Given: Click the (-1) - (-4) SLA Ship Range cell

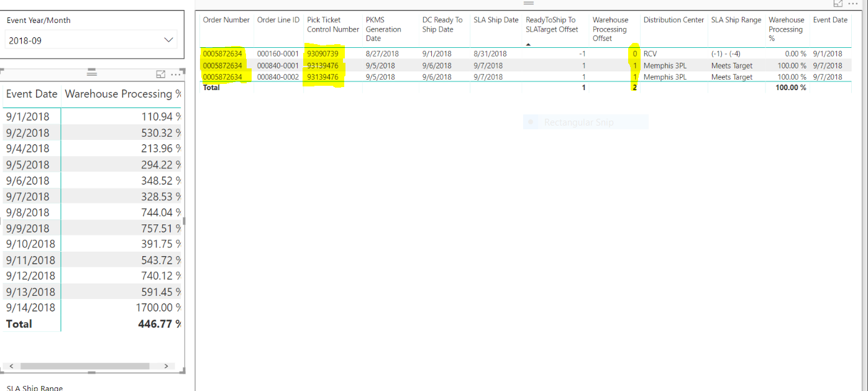Looking at the screenshot, I should coord(726,53).
